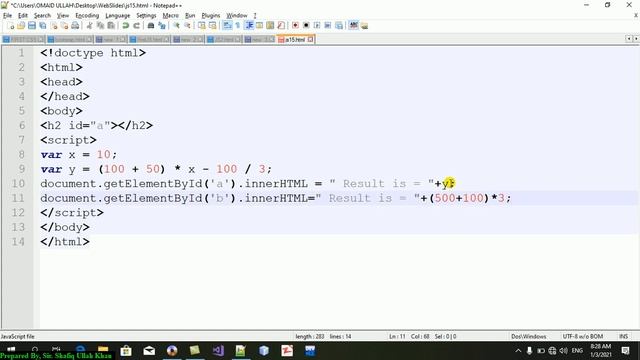
Task: Open the Window menu
Action: 237,16
